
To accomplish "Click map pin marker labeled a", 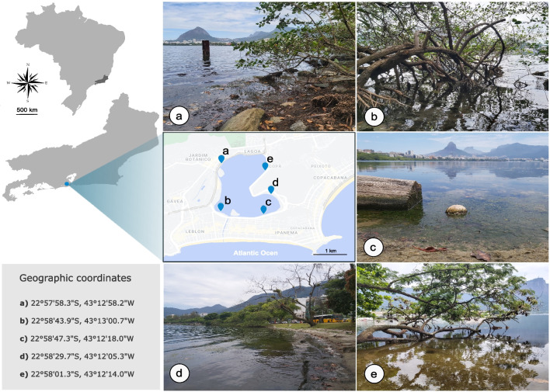I will coord(221,159).
